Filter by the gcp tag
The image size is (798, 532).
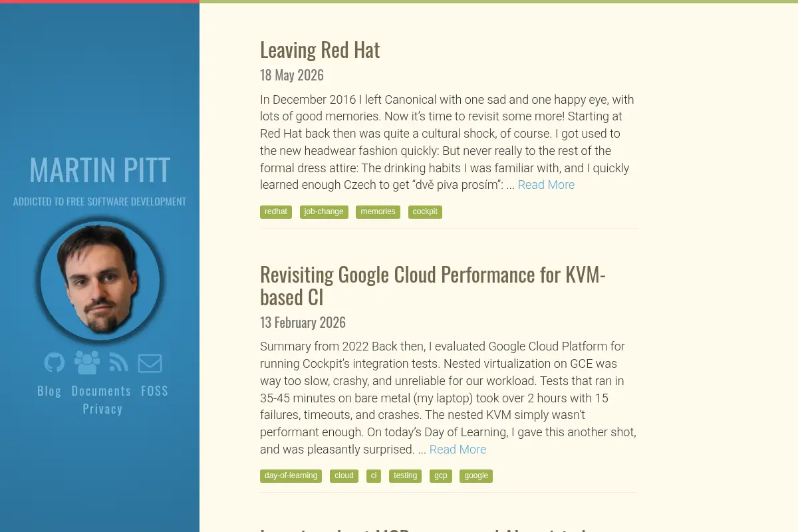point(441,476)
